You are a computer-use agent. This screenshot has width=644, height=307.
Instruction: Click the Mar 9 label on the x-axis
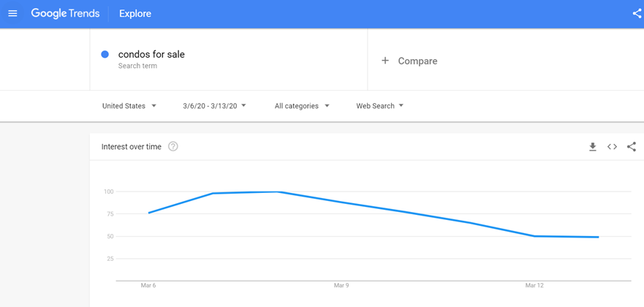click(341, 285)
